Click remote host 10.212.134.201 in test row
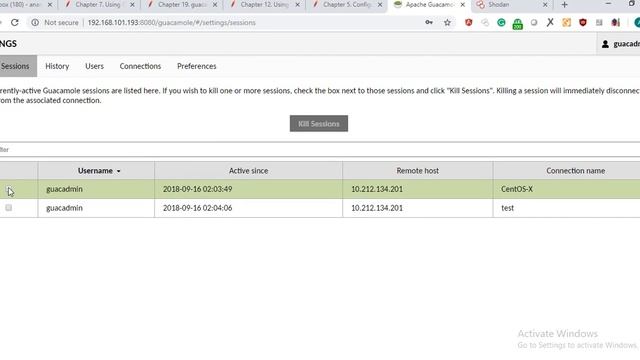 [x=377, y=208]
